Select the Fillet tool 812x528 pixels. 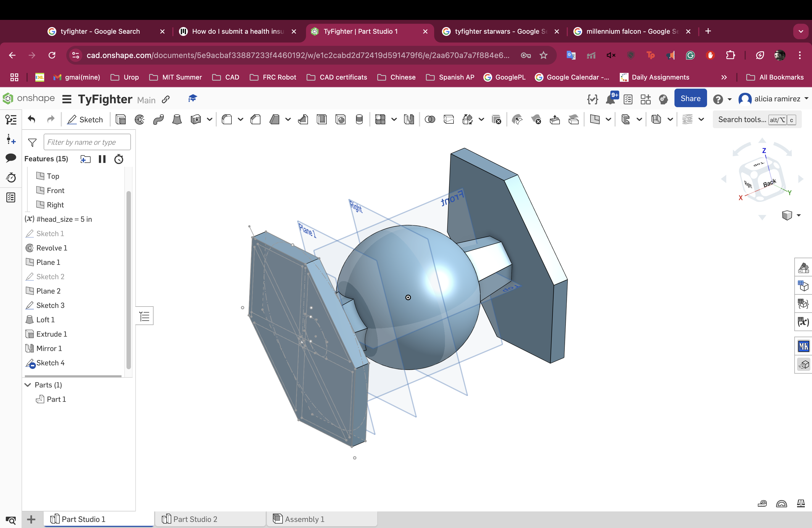tap(227, 120)
